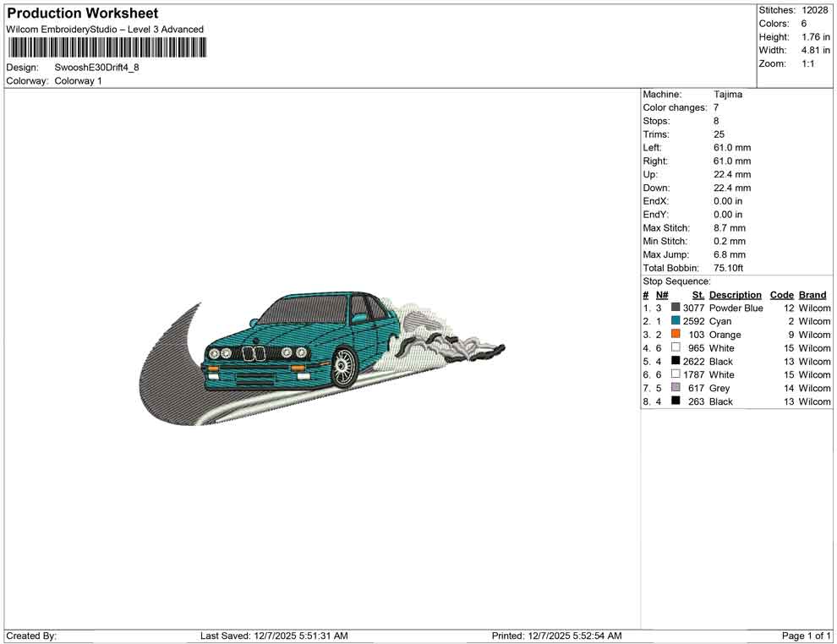837x644 pixels.
Task: Click the "Orange" description text
Action: pos(725,335)
